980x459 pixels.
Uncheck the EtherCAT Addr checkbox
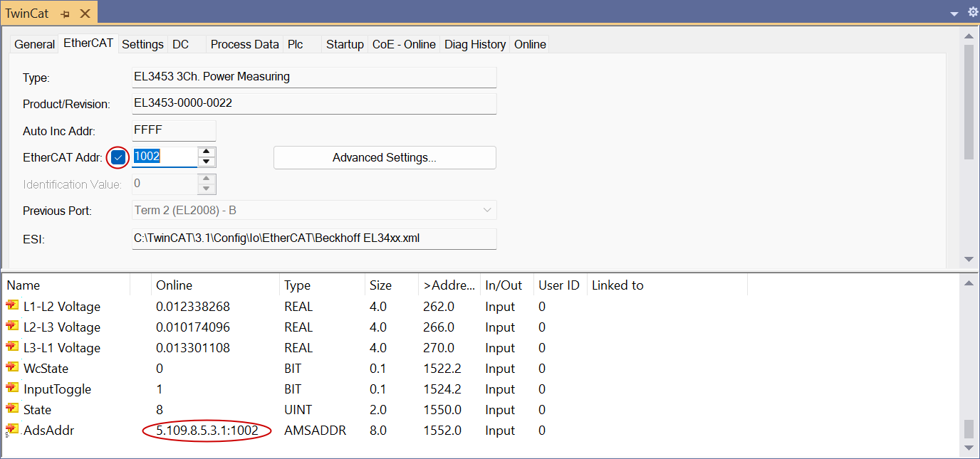(118, 157)
